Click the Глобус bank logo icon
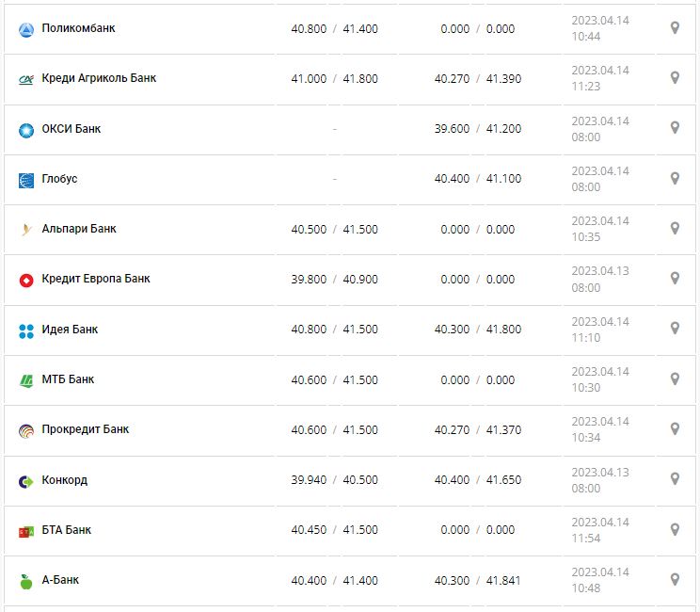The image size is (700, 612). point(26,180)
